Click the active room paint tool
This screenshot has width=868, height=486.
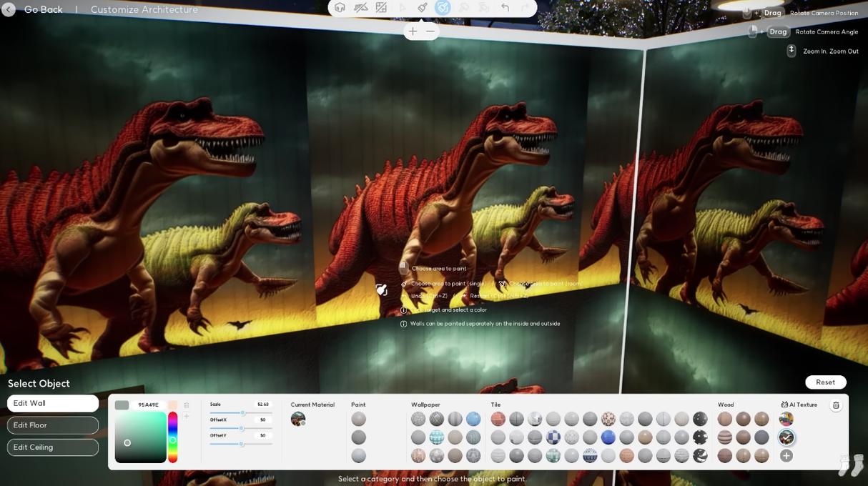coord(443,8)
